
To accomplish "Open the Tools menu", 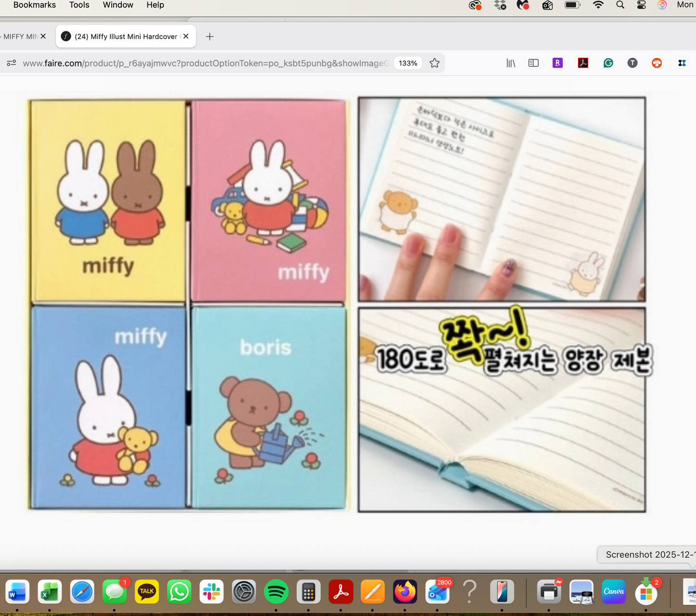I will point(79,5).
